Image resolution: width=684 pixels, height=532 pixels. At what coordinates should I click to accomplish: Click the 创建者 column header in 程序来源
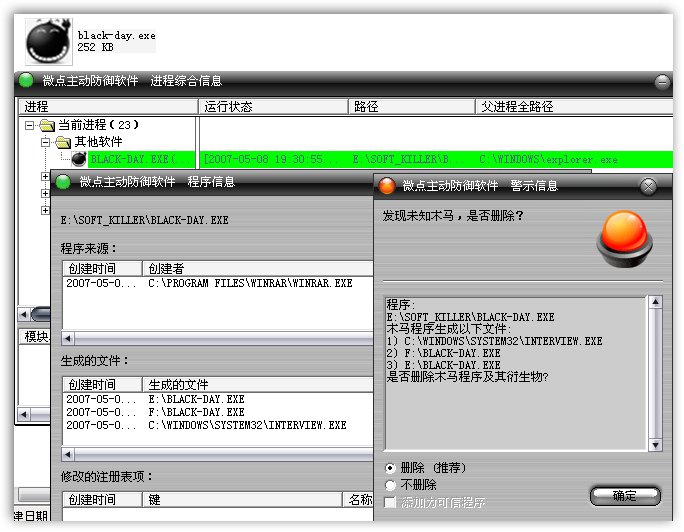pyautogui.click(x=258, y=268)
